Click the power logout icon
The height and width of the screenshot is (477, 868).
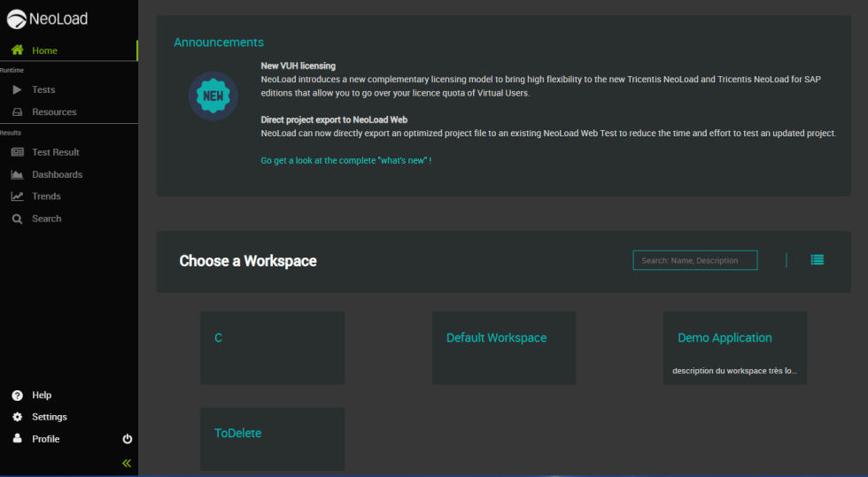click(127, 439)
